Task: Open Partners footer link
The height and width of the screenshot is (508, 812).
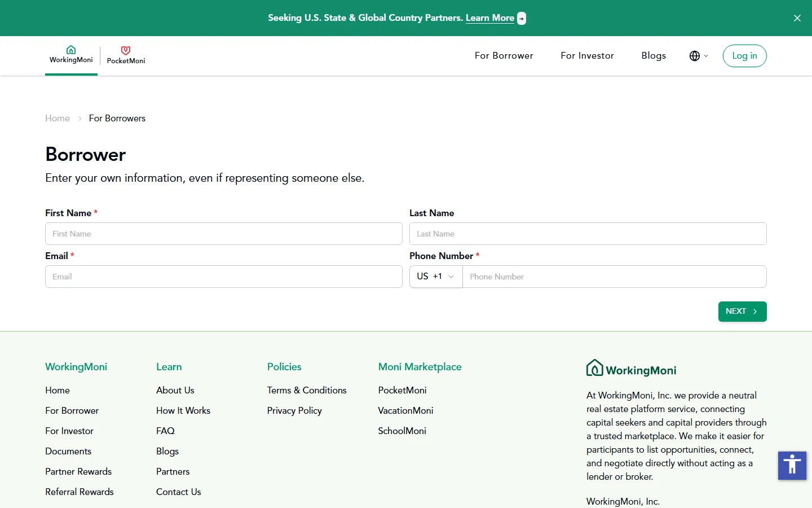Action: [x=173, y=471]
